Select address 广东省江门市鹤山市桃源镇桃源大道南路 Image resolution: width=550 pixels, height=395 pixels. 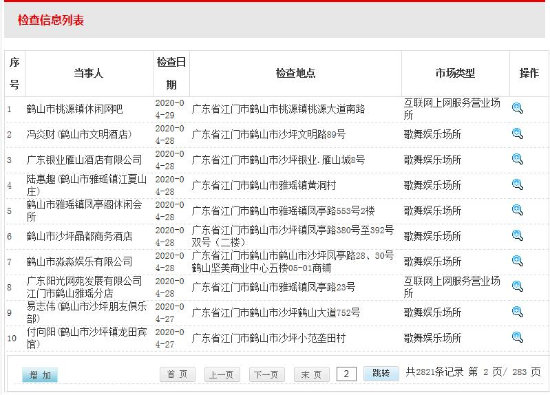(278, 109)
